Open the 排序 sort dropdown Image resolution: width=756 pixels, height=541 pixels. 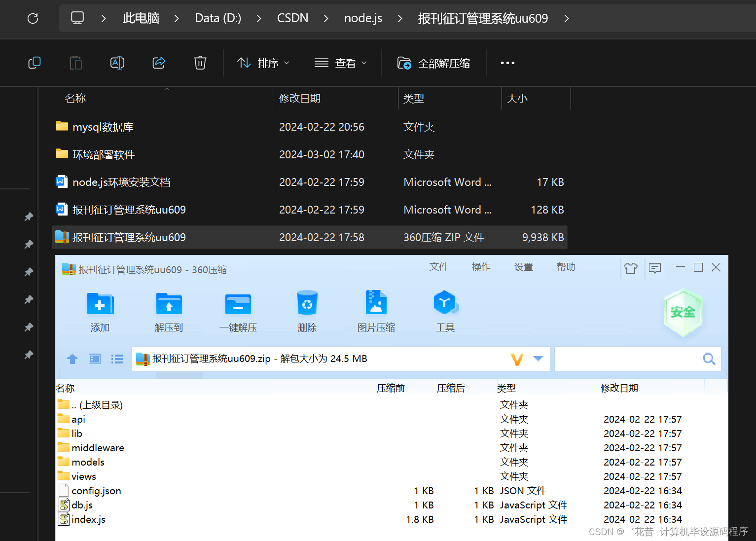(x=264, y=63)
